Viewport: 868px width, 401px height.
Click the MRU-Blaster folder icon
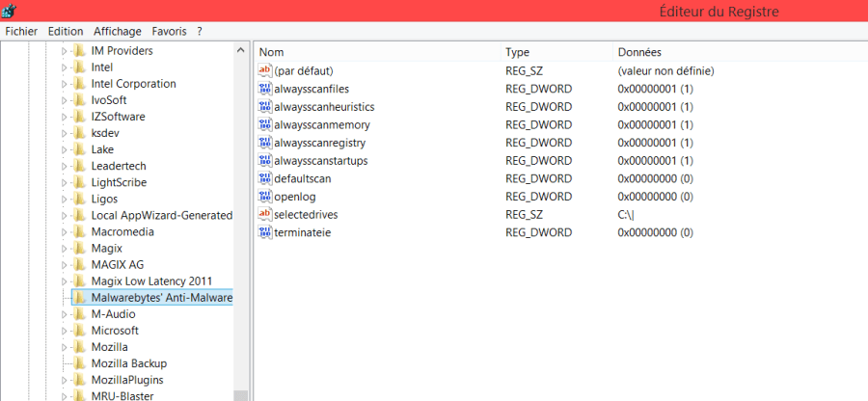(x=79, y=396)
